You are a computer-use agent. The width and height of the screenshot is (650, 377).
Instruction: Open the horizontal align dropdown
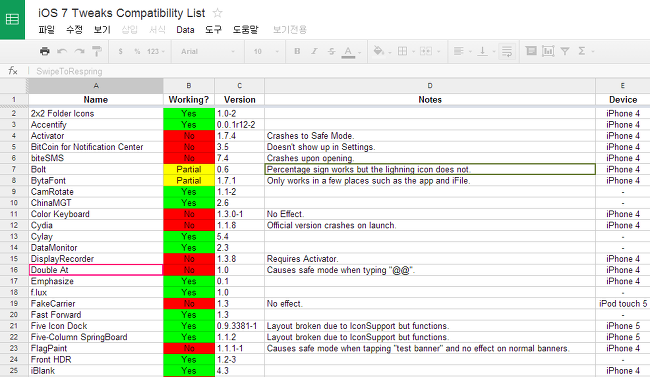click(x=462, y=51)
